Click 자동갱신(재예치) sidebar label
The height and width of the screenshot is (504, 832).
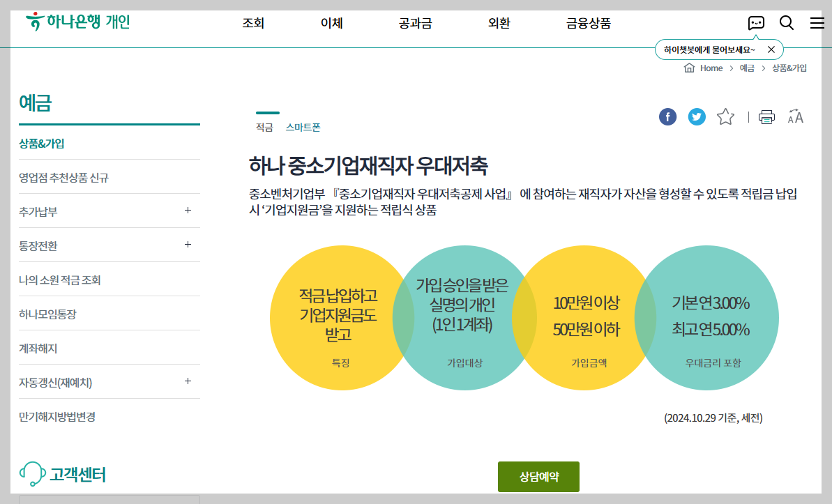click(56, 383)
